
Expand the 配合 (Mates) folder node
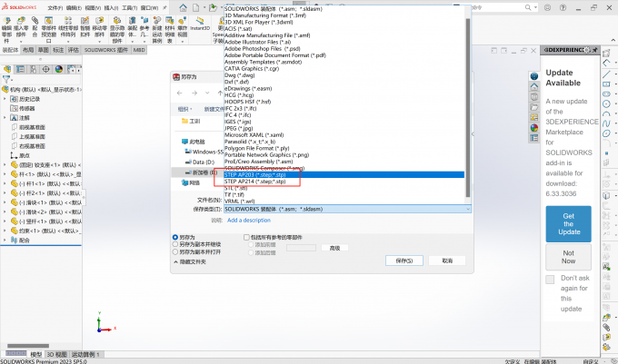click(5, 240)
